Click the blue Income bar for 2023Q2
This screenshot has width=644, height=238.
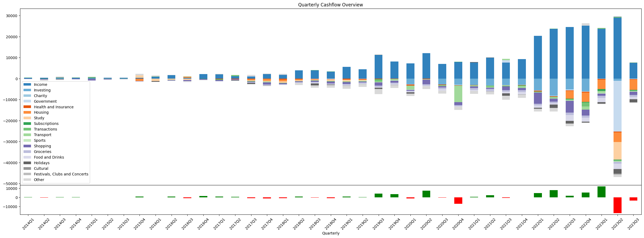617,48
